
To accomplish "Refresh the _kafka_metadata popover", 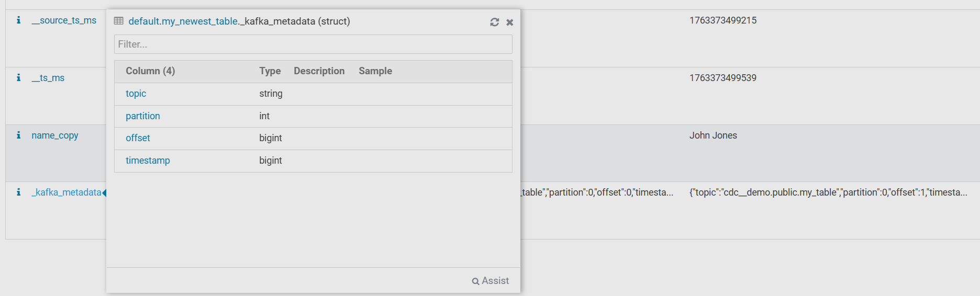I will click(494, 22).
